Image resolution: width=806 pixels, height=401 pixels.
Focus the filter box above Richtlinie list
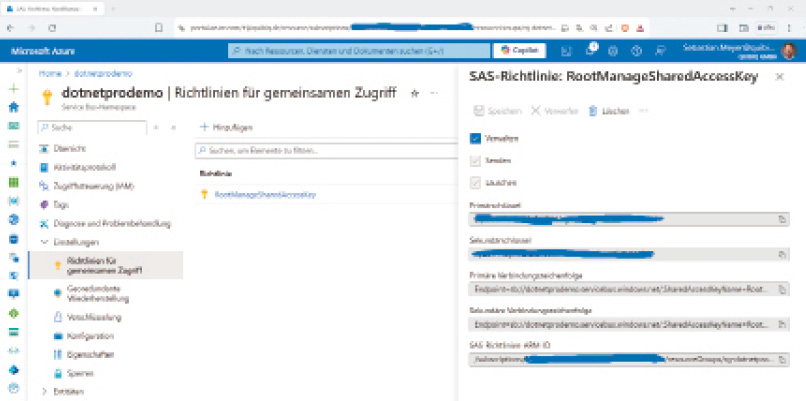tap(326, 151)
